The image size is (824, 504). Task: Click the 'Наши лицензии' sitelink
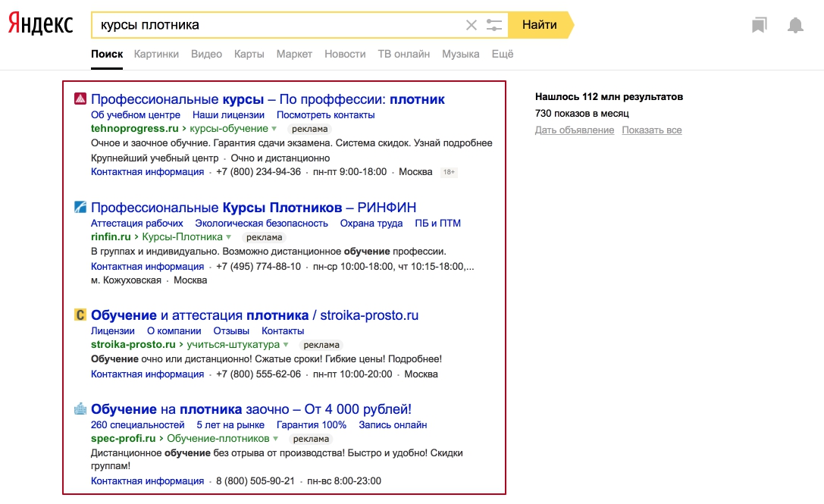point(228,114)
